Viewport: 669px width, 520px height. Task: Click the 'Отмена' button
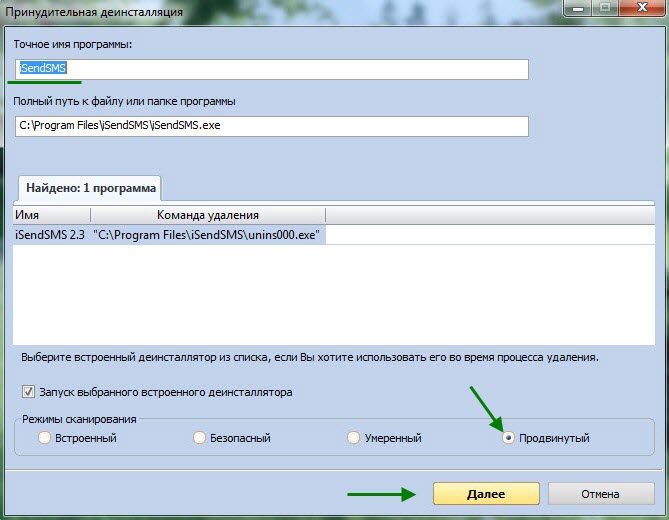tap(598, 494)
